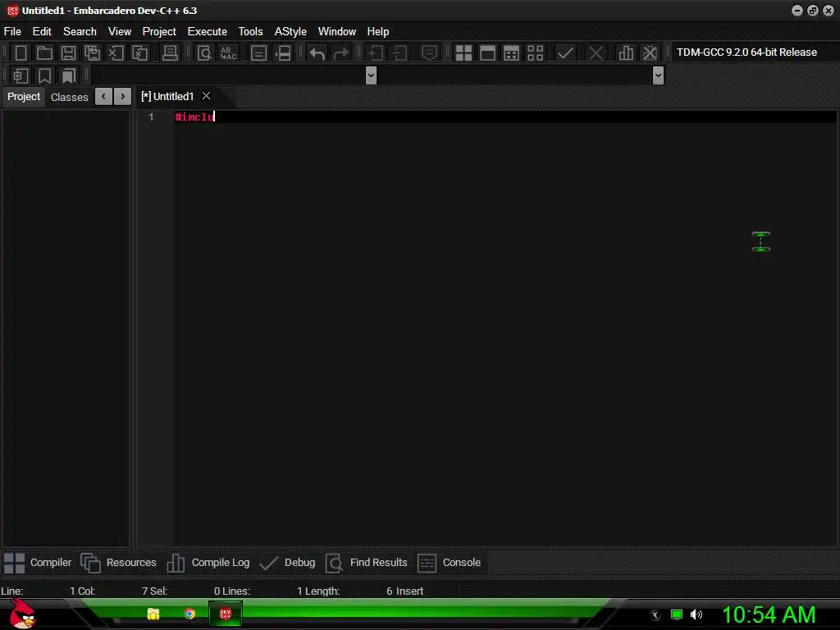
Task: Open the Debug bottom panel tab
Action: 287,563
